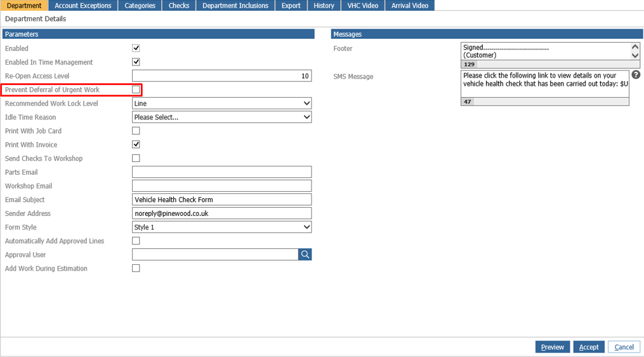
Task: Open the VHC Video tab
Action: click(363, 6)
